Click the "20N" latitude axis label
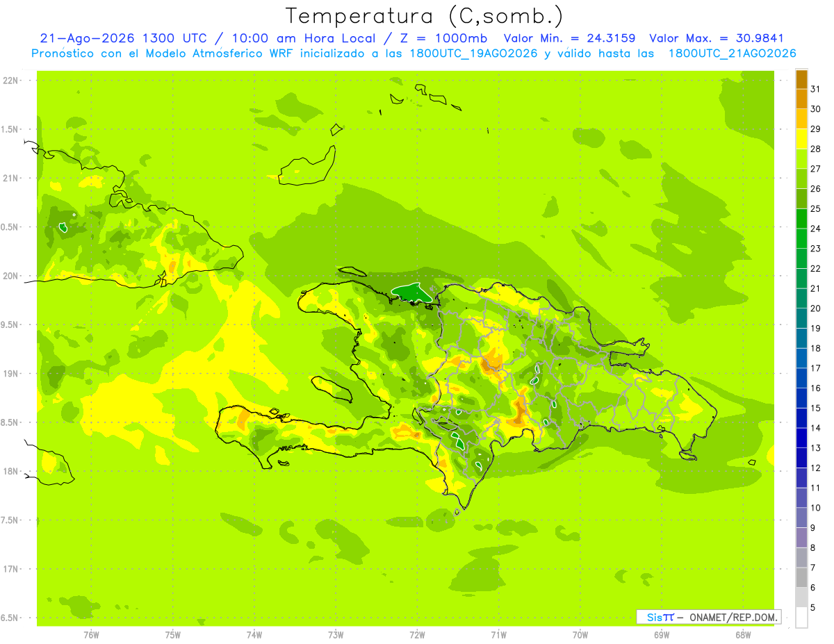 click(11, 276)
